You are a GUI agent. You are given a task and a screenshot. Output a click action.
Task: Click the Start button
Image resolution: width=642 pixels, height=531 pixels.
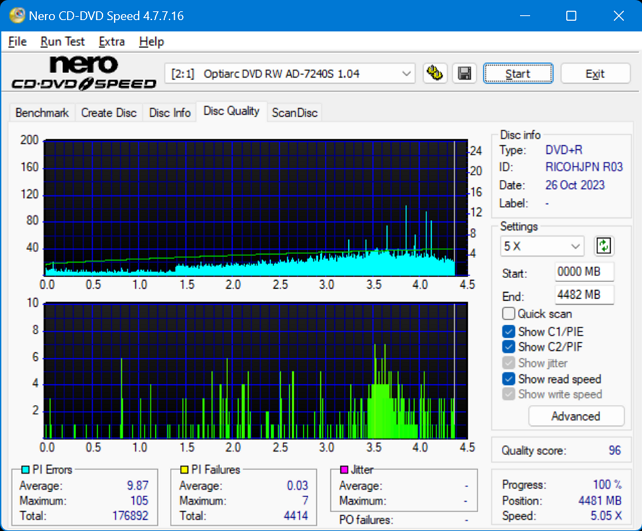518,74
